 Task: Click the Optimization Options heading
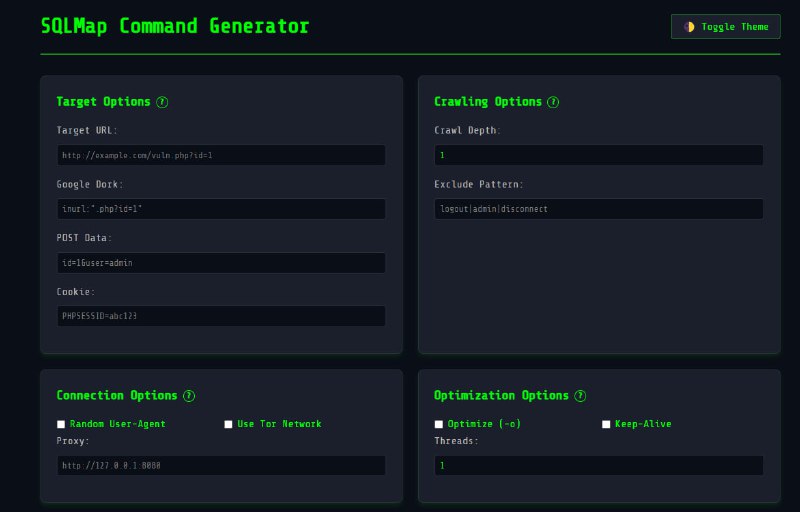point(501,395)
